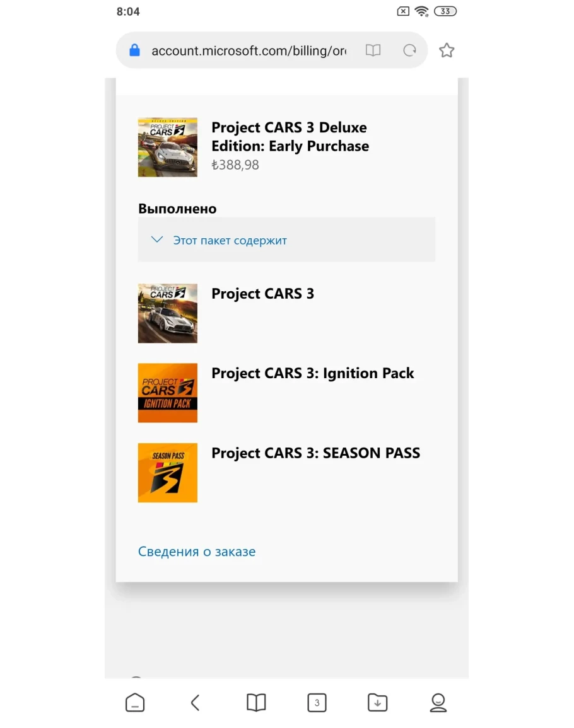Bookmark page with the star icon

click(x=447, y=50)
